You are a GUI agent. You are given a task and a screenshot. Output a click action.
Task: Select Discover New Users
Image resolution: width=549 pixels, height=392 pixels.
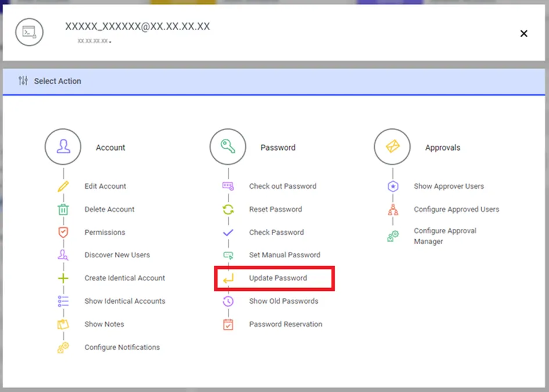tap(117, 255)
